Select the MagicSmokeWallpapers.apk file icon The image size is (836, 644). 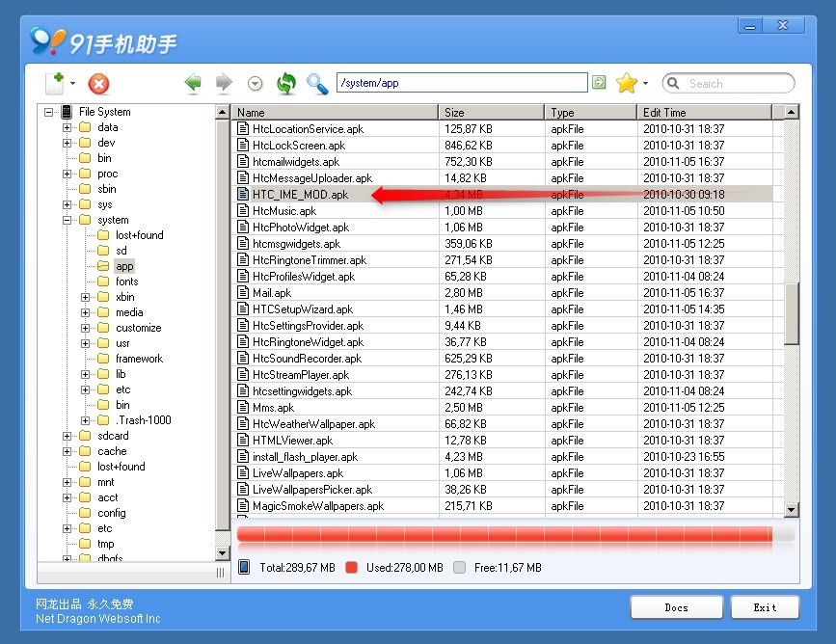243,506
